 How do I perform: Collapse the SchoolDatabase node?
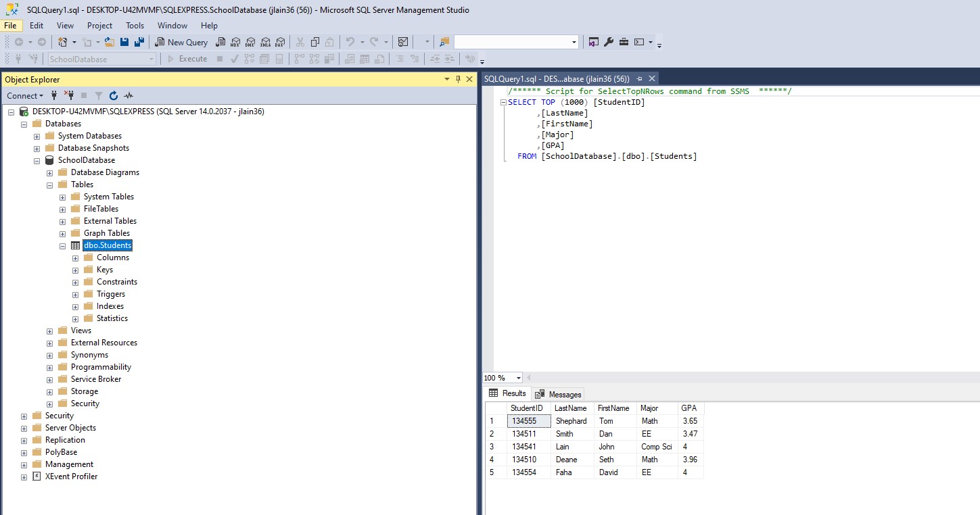pos(37,160)
